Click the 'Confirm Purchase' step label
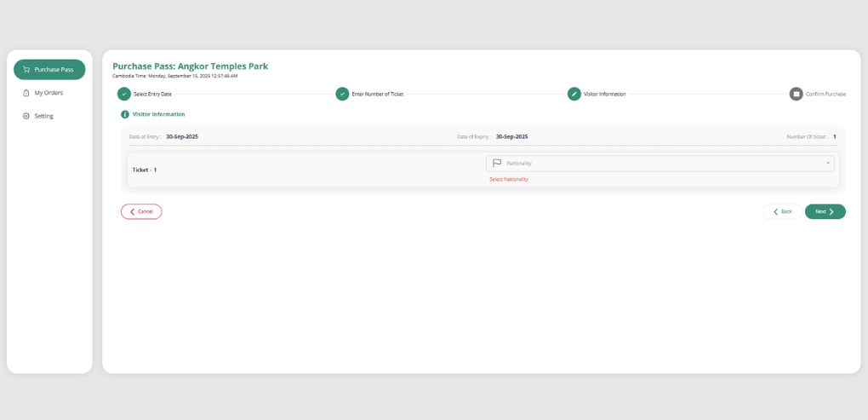The width and height of the screenshot is (868, 420). [x=826, y=95]
